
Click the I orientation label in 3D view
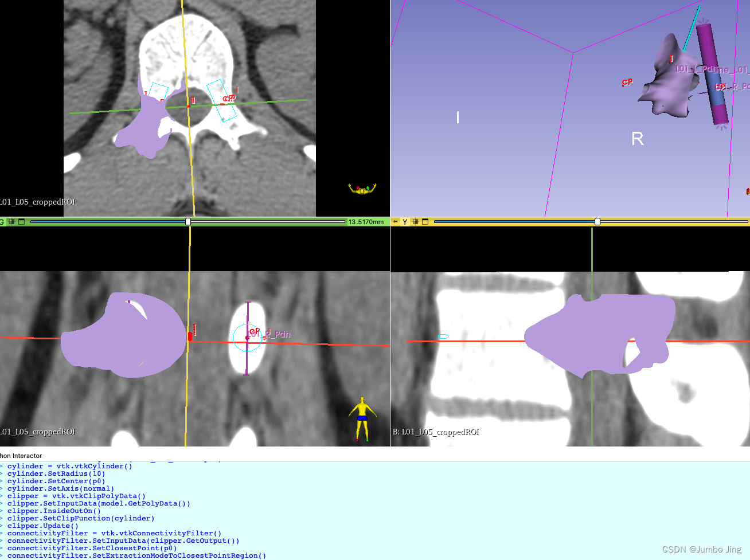(x=458, y=118)
